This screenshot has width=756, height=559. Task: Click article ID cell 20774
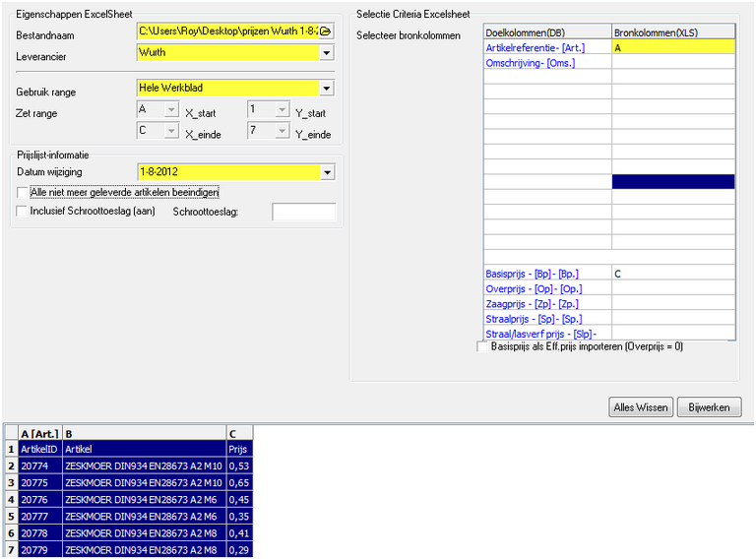(40, 466)
